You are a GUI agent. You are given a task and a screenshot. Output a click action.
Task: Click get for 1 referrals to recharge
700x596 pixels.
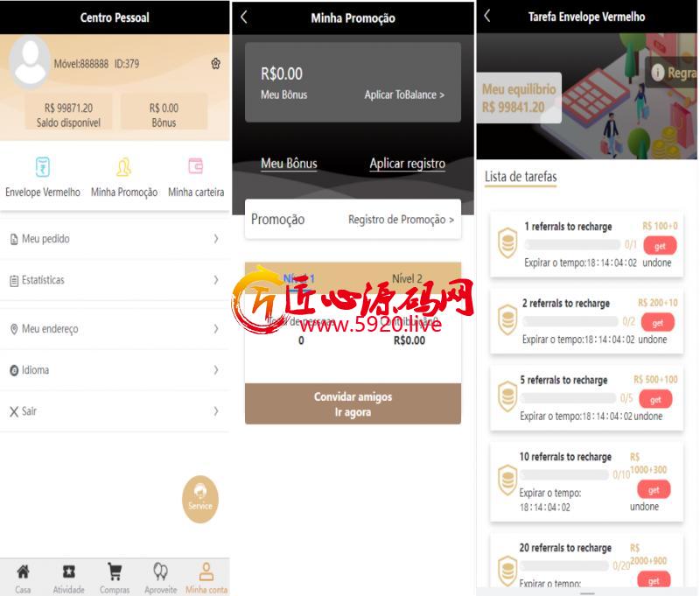tap(660, 246)
